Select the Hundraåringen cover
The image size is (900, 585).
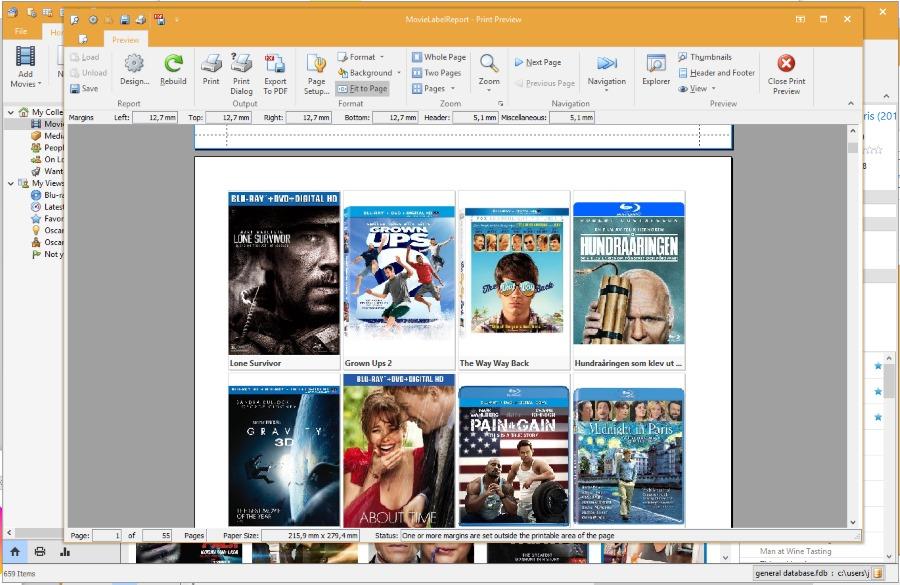coord(629,273)
